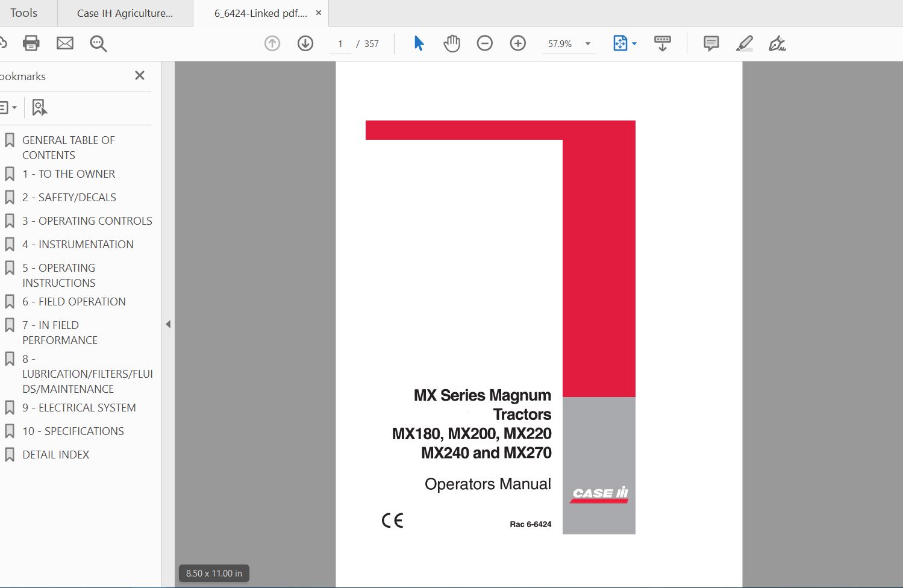Click bookmark icon beside ELECTRICAL SYSTEM
This screenshot has height=588, width=903.
(x=10, y=408)
